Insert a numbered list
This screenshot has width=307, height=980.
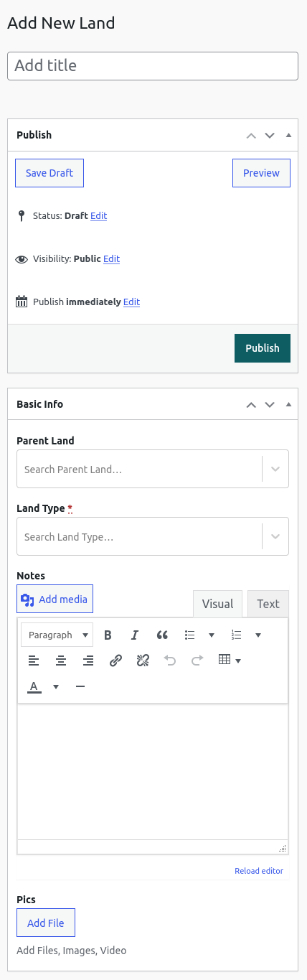coord(237,635)
